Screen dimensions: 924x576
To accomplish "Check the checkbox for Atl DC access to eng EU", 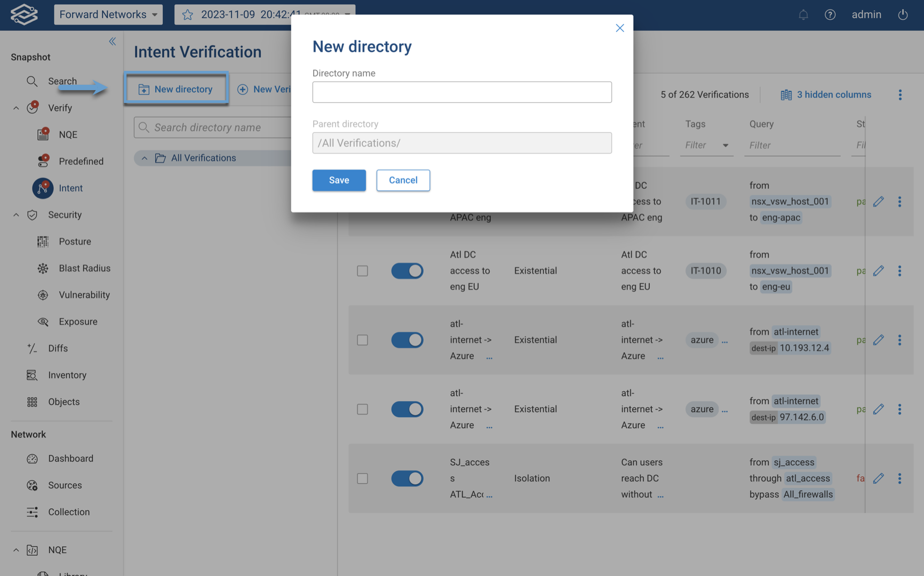I will [x=362, y=270].
